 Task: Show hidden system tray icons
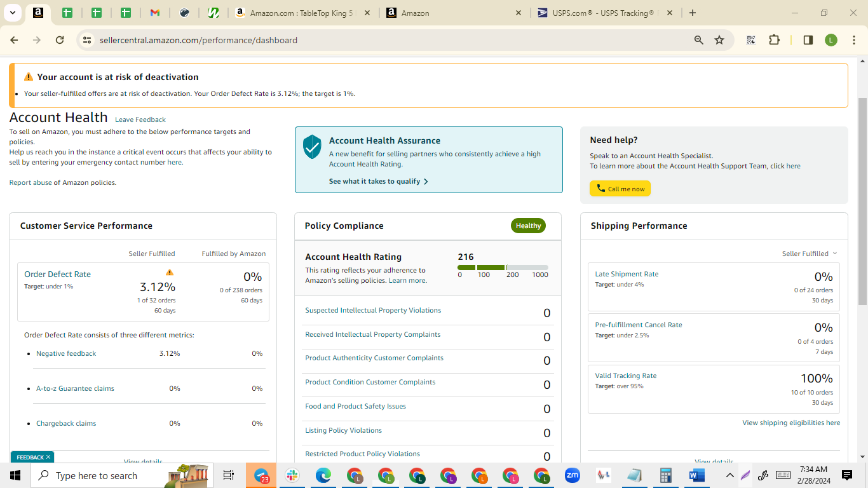pos(729,475)
